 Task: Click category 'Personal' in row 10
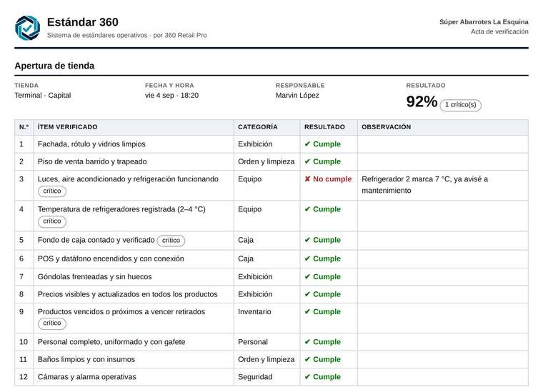253,342
